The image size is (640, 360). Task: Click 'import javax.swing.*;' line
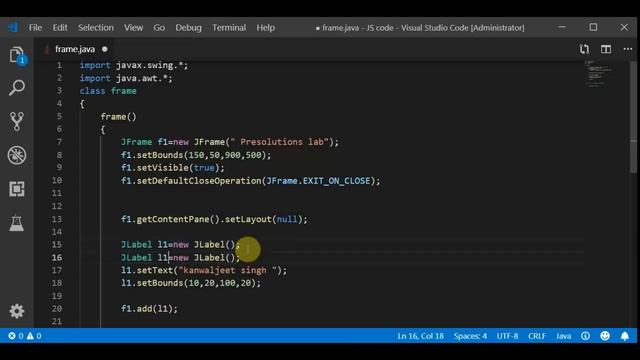134,65
